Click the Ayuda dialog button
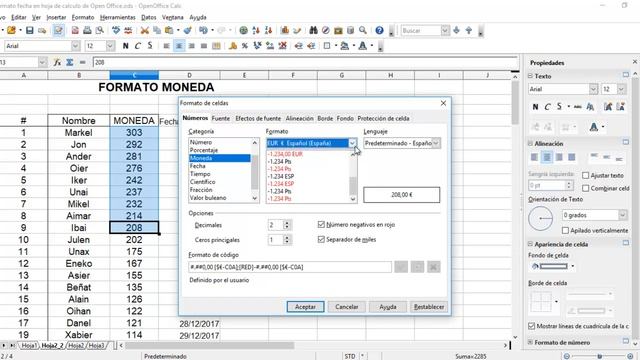 coord(388,307)
